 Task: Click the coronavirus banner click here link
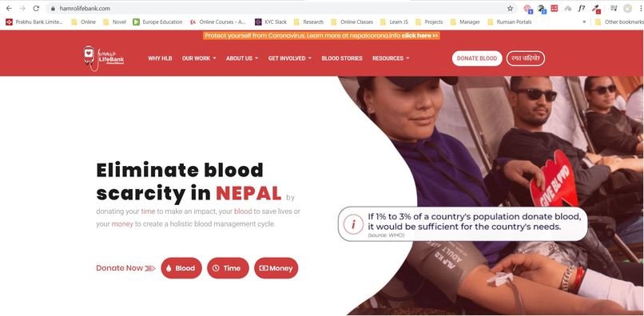pyautogui.click(x=420, y=36)
